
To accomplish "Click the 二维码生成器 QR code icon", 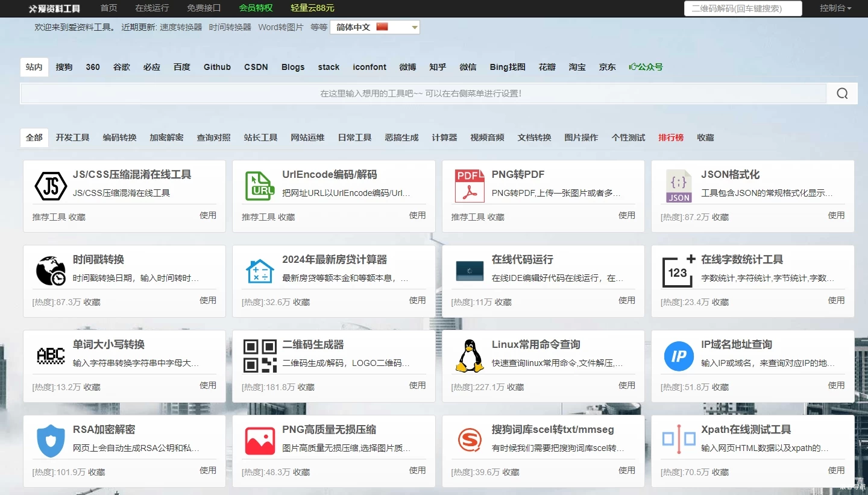I will 260,356.
